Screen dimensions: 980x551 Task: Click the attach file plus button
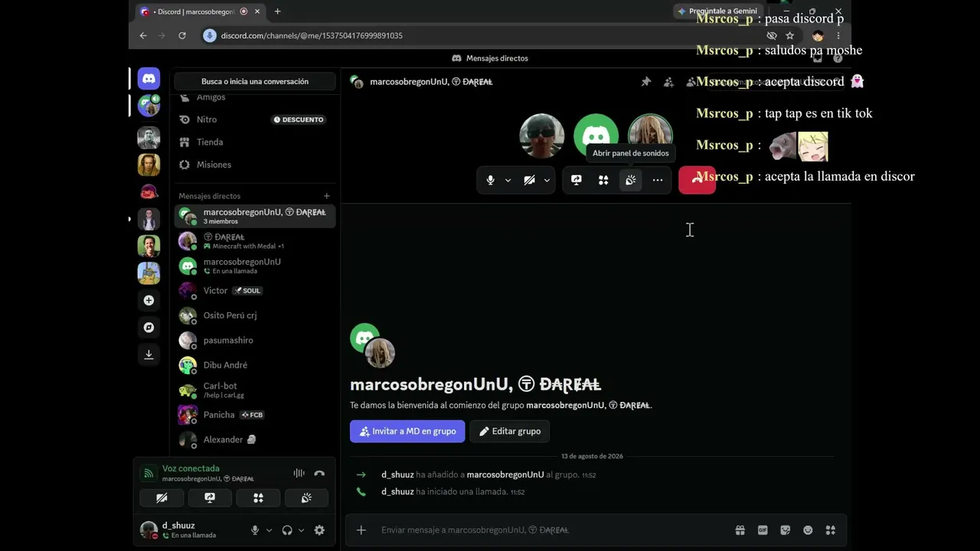(361, 530)
